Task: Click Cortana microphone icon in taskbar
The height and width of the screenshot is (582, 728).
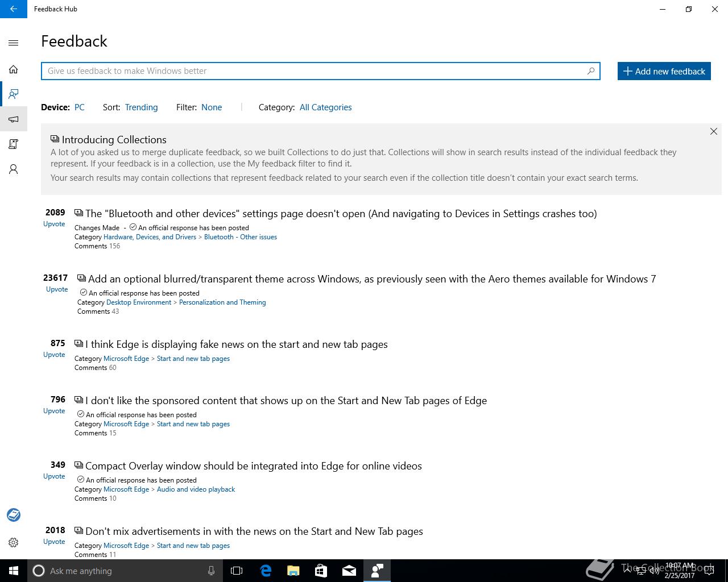Action: [211, 571]
